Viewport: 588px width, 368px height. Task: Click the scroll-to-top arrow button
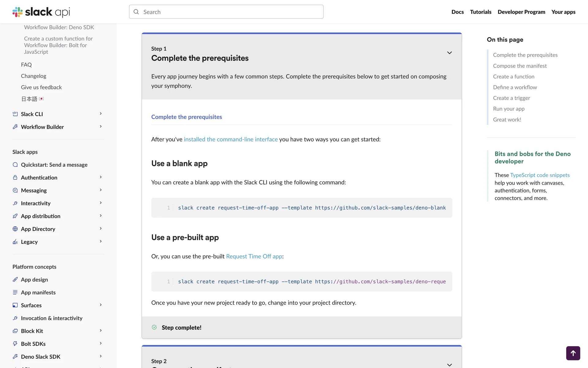[573, 353]
